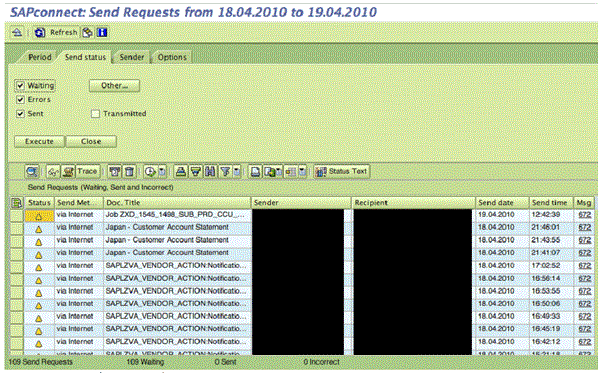Open message 672 link in first row
This screenshot has height=373, width=600.
[x=584, y=215]
